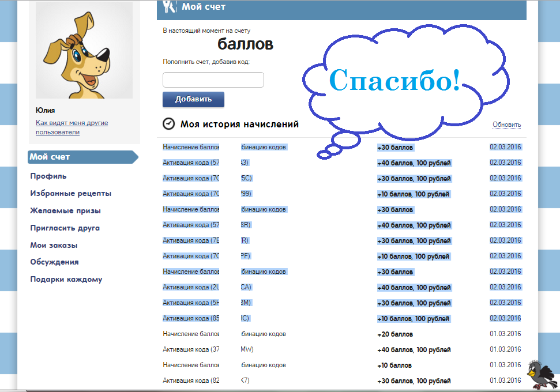Open Мои заказы in the sidebar
This screenshot has width=560, height=392.
(56, 244)
